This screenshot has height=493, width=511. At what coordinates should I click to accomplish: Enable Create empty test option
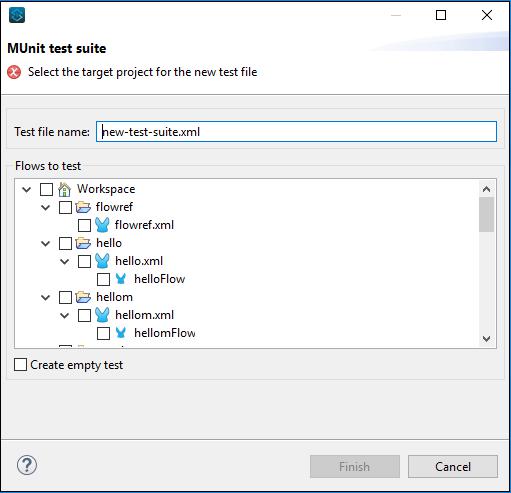(21, 365)
